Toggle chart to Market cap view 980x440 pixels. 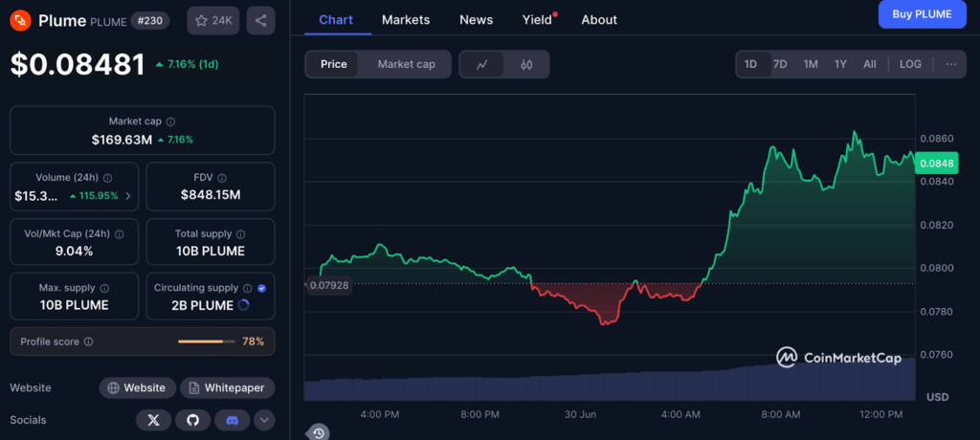click(x=406, y=64)
